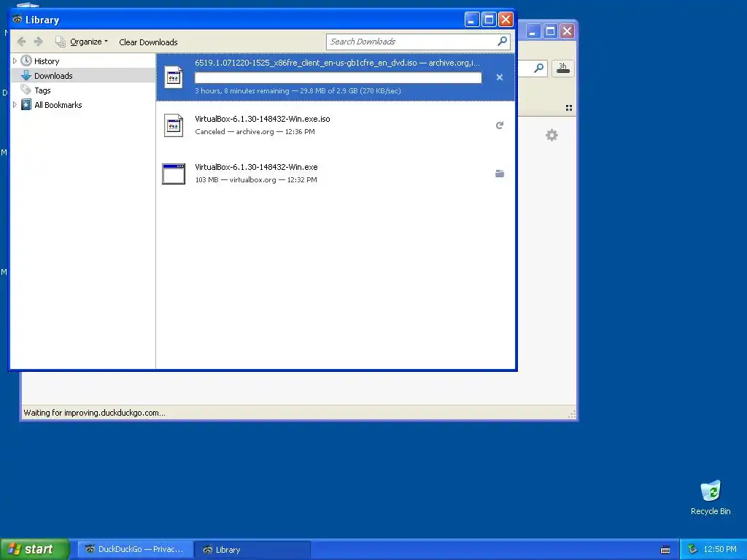Screen dimensions: 747x560
Task: Click the VirtualBox .exe.iso file icon
Action: [174, 125]
